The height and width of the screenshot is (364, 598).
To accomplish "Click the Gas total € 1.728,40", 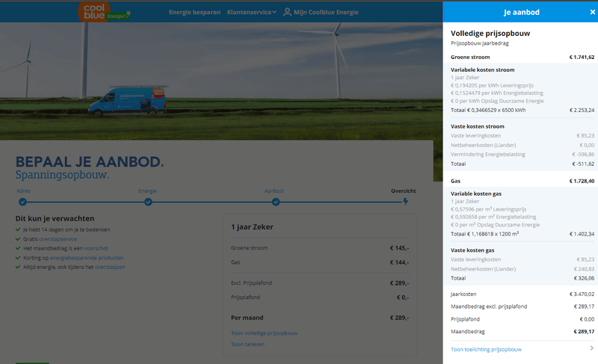I will tap(582, 181).
